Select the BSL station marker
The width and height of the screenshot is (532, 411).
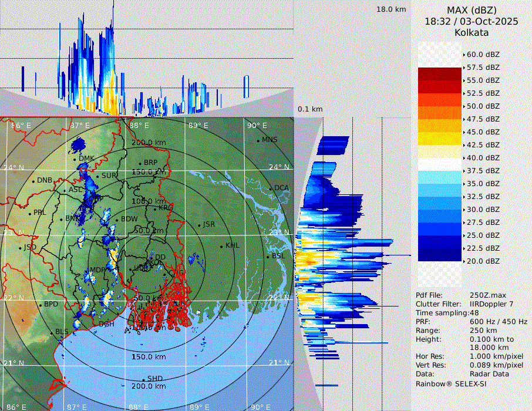(268, 257)
